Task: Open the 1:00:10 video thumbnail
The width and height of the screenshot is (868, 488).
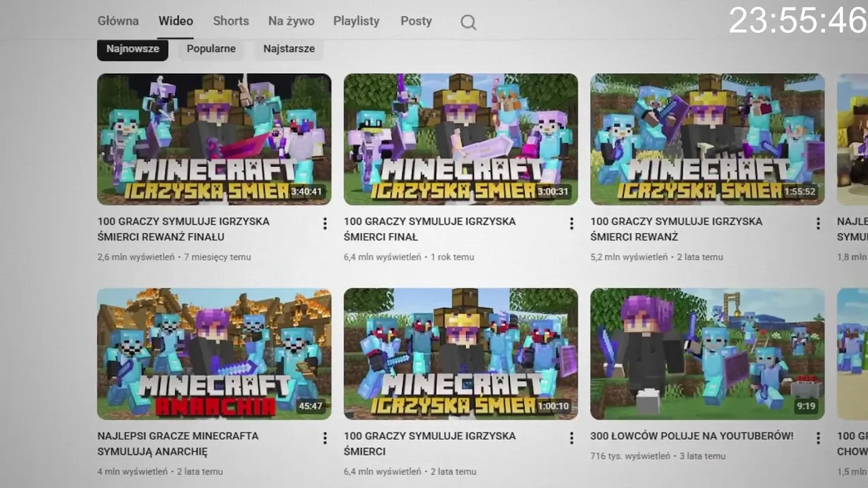Action: pyautogui.click(x=461, y=354)
